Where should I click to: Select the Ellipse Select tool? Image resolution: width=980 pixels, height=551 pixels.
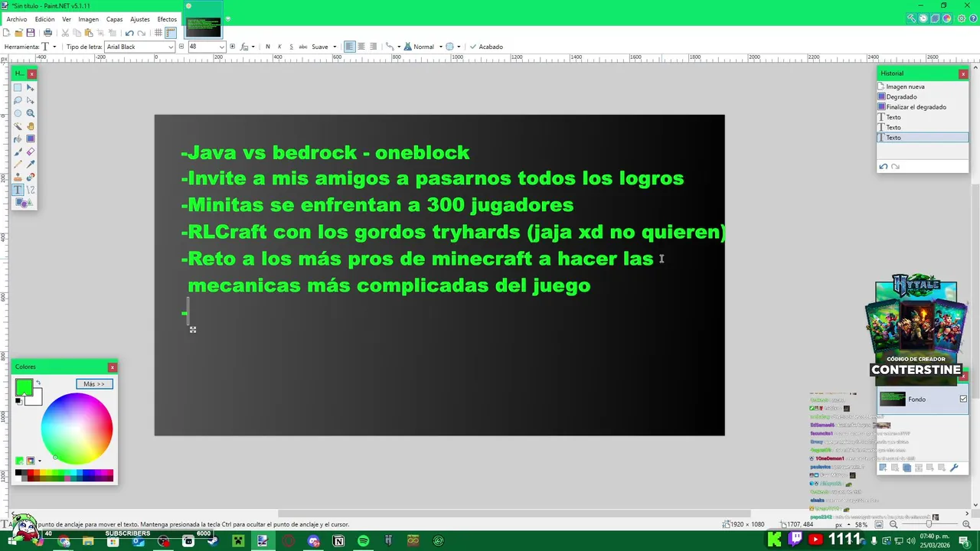click(x=18, y=113)
